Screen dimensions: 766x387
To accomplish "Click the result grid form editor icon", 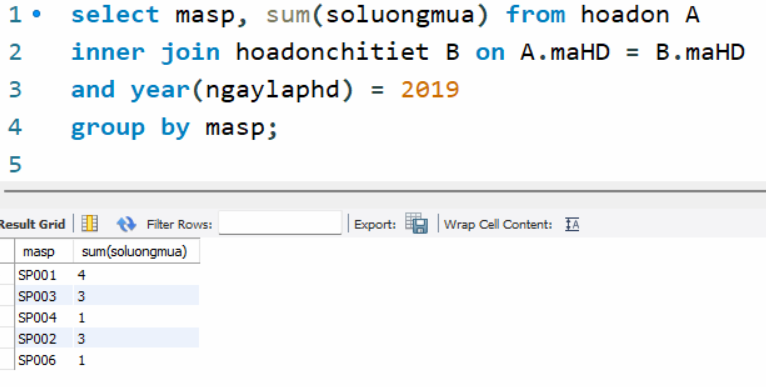I will (x=90, y=224).
